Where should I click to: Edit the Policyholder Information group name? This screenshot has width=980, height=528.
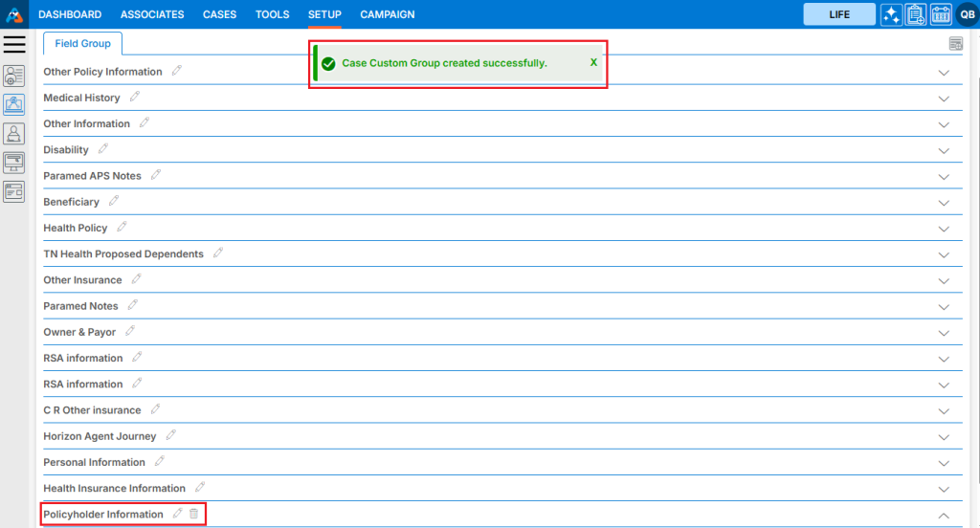(x=177, y=514)
